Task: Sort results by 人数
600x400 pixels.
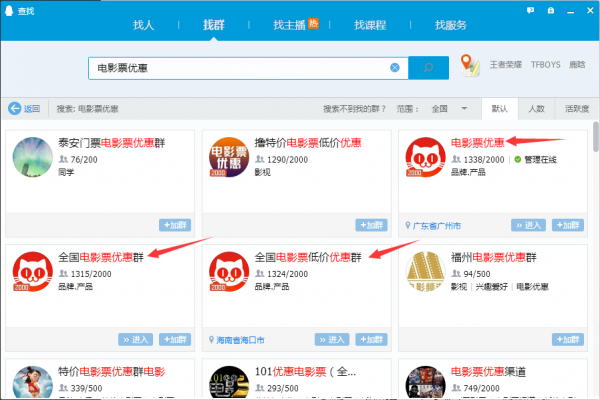Action: (536, 109)
